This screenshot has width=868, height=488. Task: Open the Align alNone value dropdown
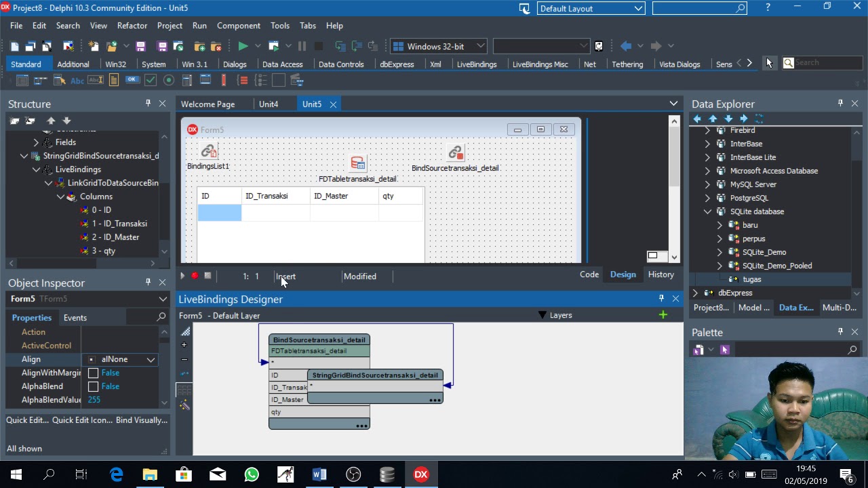[x=151, y=359]
